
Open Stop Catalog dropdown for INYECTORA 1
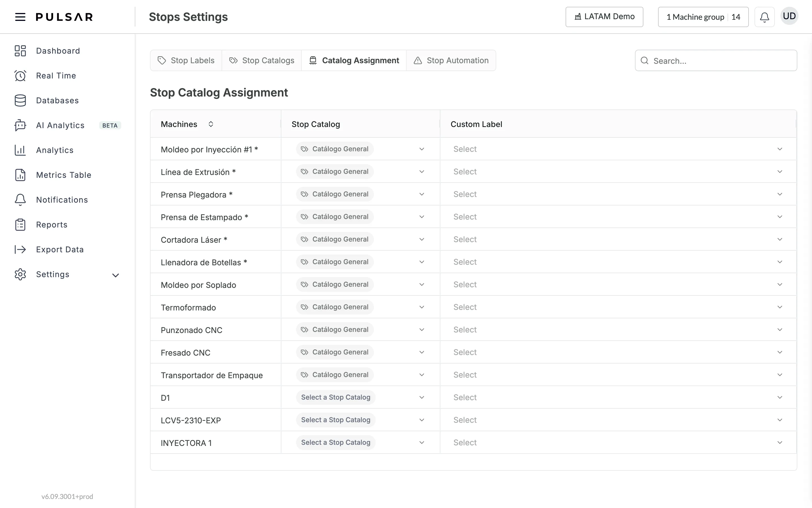[x=360, y=443]
